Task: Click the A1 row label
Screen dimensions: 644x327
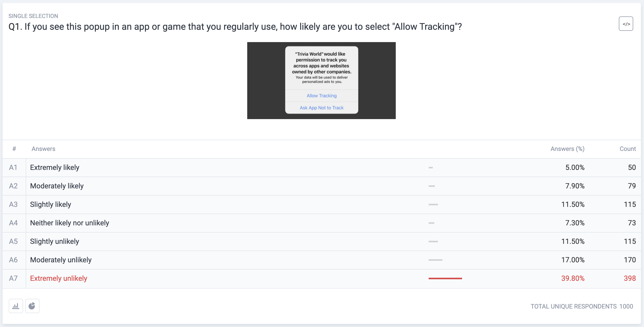Action: coord(13,168)
